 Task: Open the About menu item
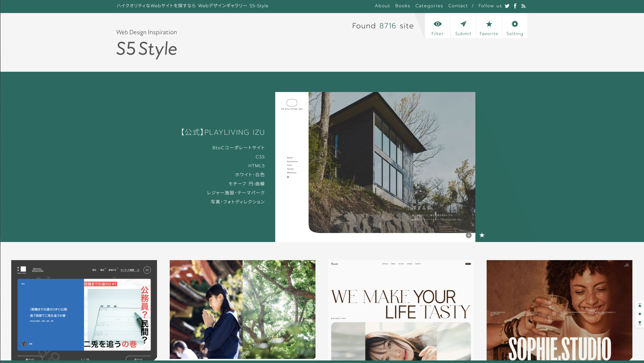tap(382, 6)
